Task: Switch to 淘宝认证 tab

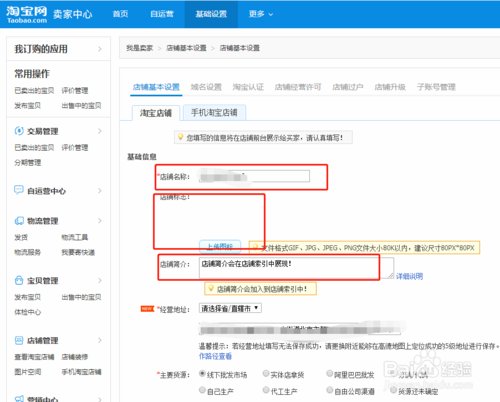Action: click(248, 87)
